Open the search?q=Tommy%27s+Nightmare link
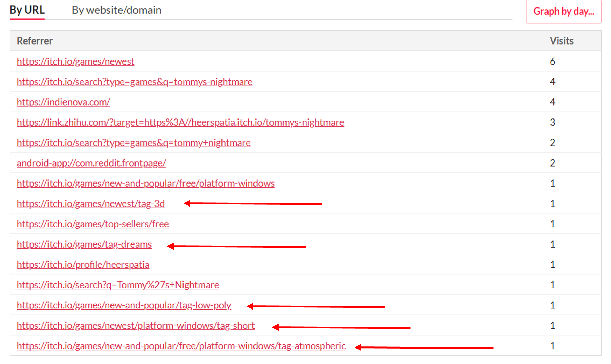The width and height of the screenshot is (611, 364). [x=118, y=285]
